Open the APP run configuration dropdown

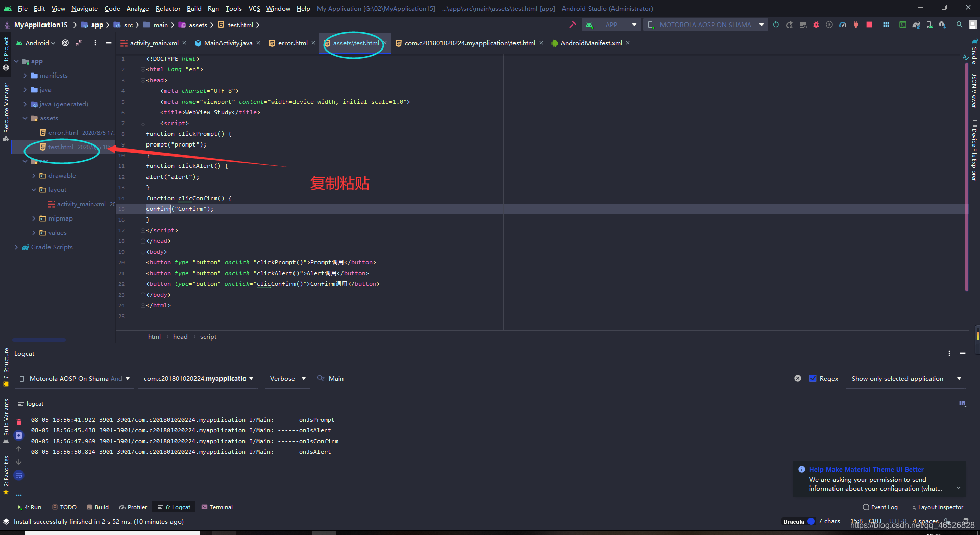point(611,25)
